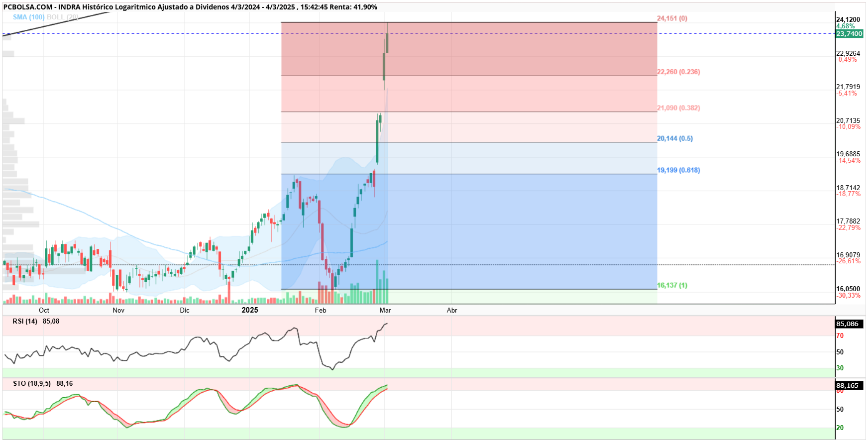The width and height of the screenshot is (868, 442).
Task: Select the Oct label on time axis
Action: (x=44, y=310)
